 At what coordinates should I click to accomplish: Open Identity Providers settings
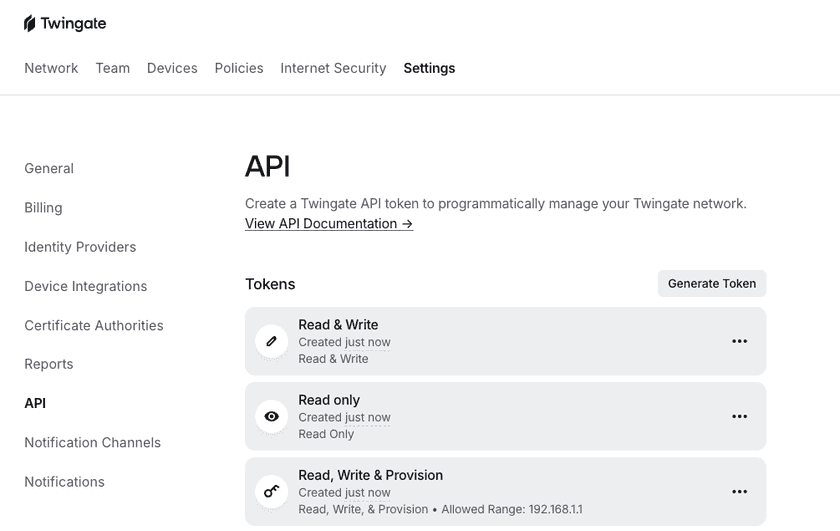pyautogui.click(x=80, y=247)
